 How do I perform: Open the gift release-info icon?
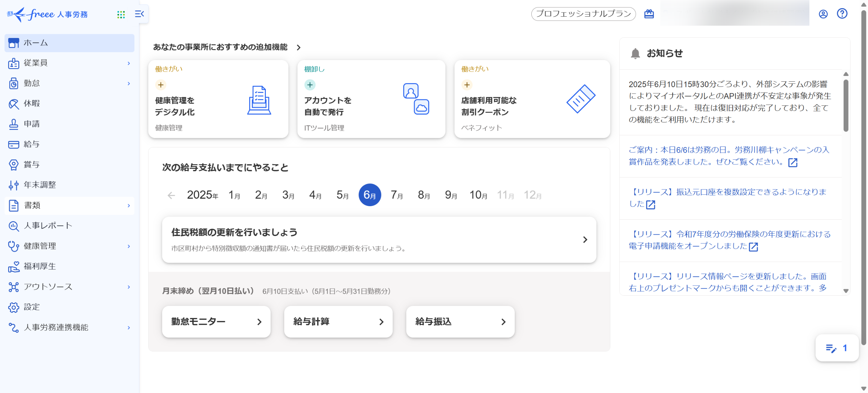pyautogui.click(x=649, y=14)
